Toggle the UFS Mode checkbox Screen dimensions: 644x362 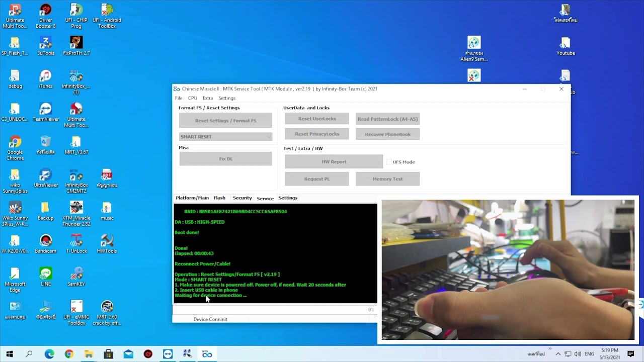[x=389, y=162]
